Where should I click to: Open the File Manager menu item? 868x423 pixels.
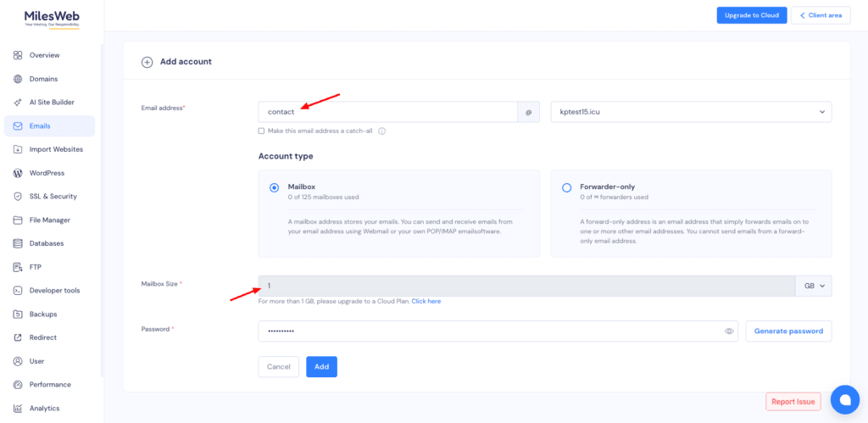(49, 220)
